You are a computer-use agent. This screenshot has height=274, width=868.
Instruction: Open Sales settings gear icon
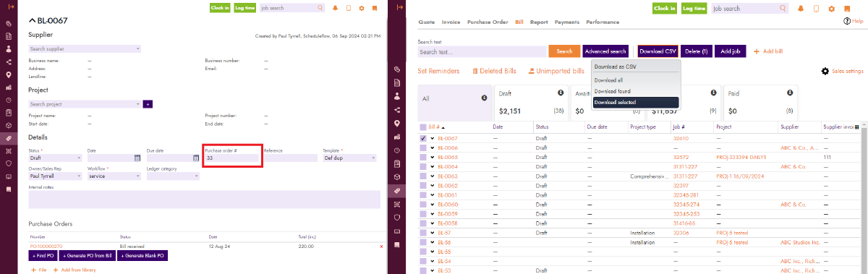[825, 72]
